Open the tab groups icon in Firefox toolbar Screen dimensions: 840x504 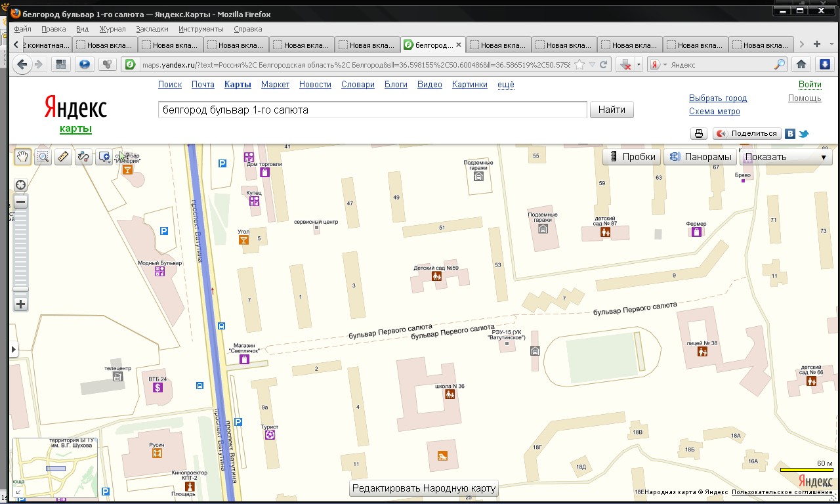tap(62, 64)
